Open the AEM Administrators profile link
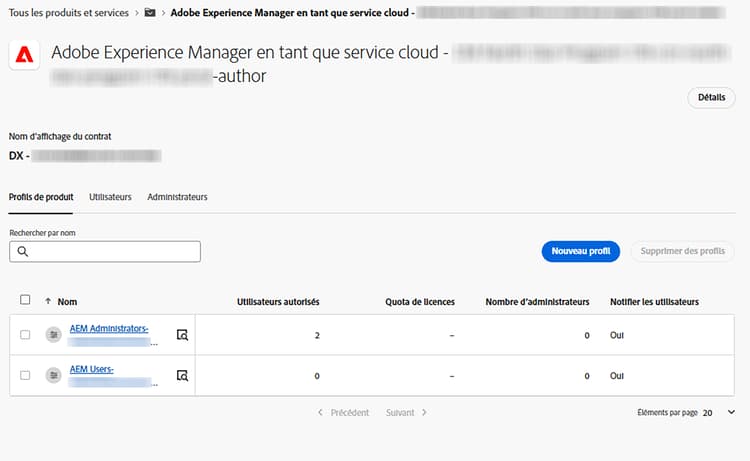Image resolution: width=750 pixels, height=461 pixels. click(x=109, y=329)
